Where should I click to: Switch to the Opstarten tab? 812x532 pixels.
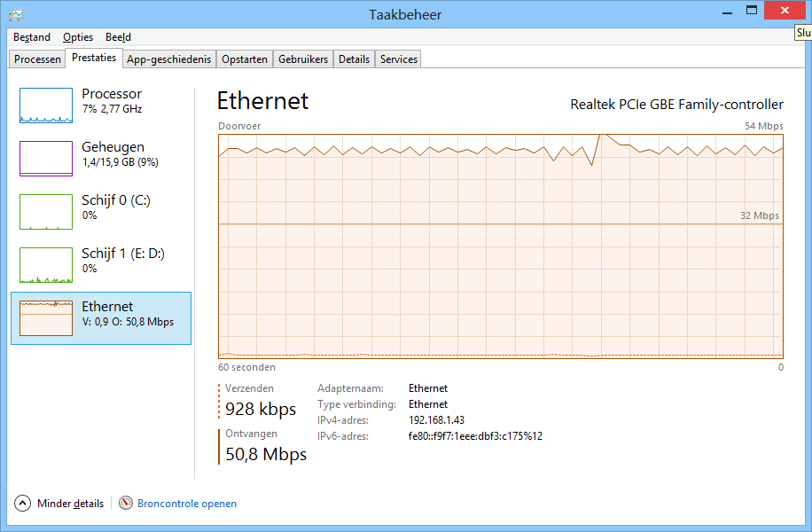[245, 59]
